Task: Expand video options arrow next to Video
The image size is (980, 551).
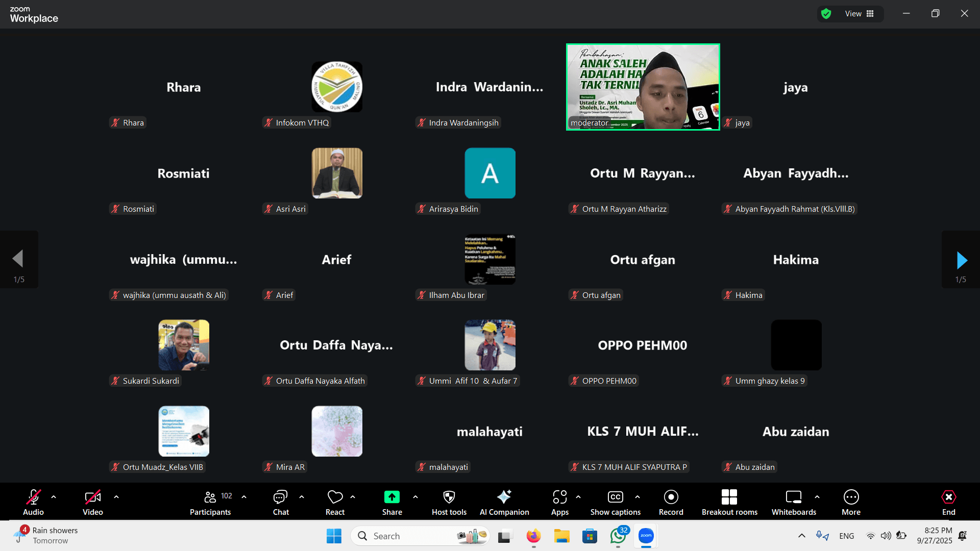Action: [116, 496]
